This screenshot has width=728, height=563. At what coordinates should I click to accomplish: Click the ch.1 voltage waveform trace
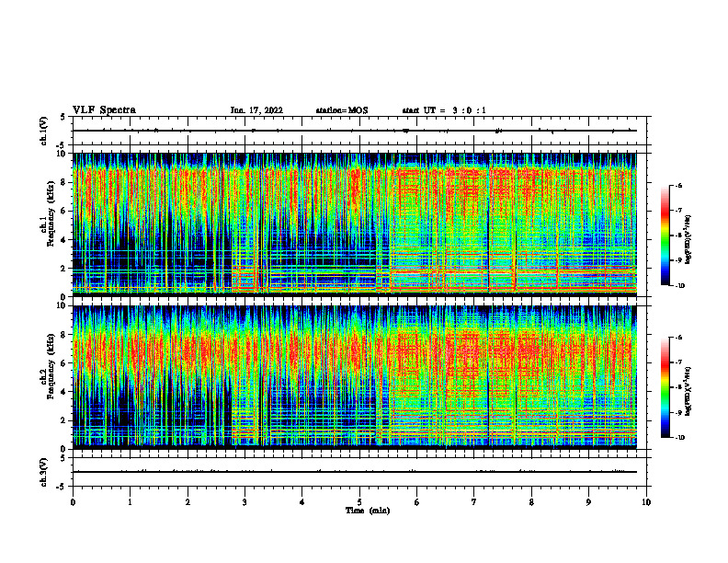click(x=354, y=131)
